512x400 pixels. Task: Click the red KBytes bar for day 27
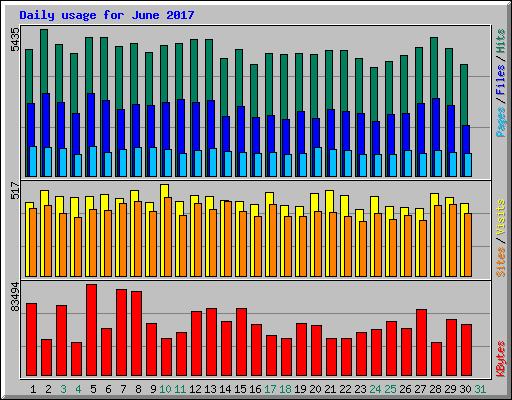(x=422, y=343)
